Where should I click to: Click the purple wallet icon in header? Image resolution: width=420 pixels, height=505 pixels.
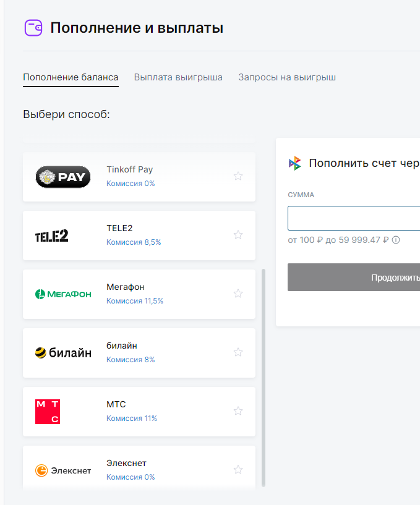click(x=33, y=28)
